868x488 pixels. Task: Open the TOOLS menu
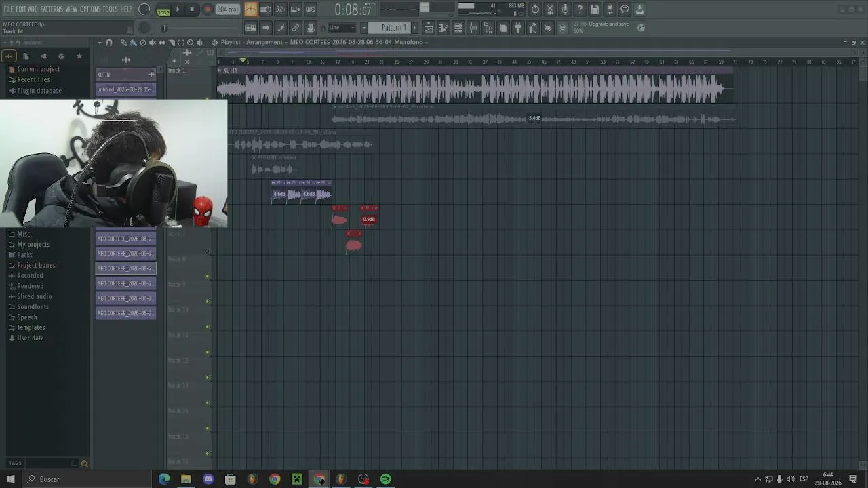[x=110, y=9]
